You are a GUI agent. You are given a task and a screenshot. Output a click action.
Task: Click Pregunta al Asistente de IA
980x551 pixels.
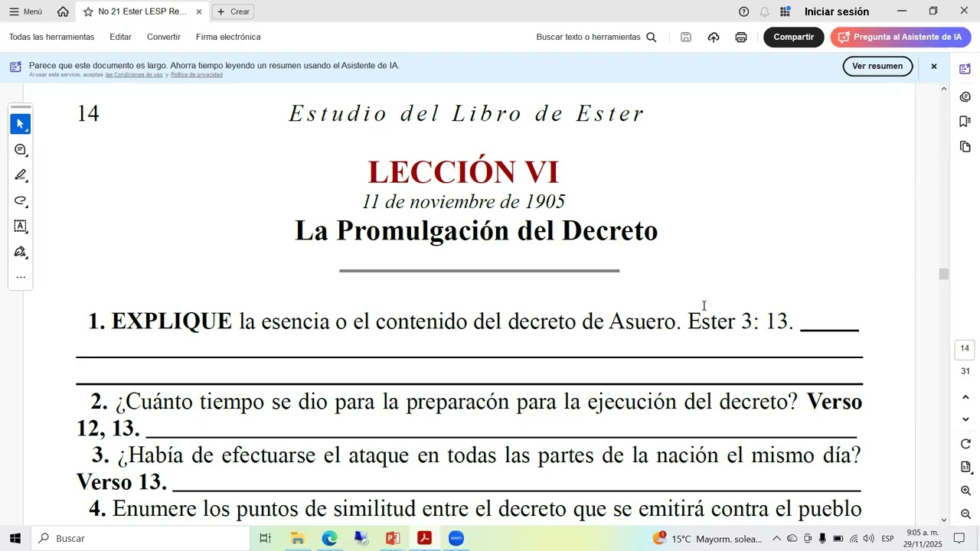[x=901, y=37]
